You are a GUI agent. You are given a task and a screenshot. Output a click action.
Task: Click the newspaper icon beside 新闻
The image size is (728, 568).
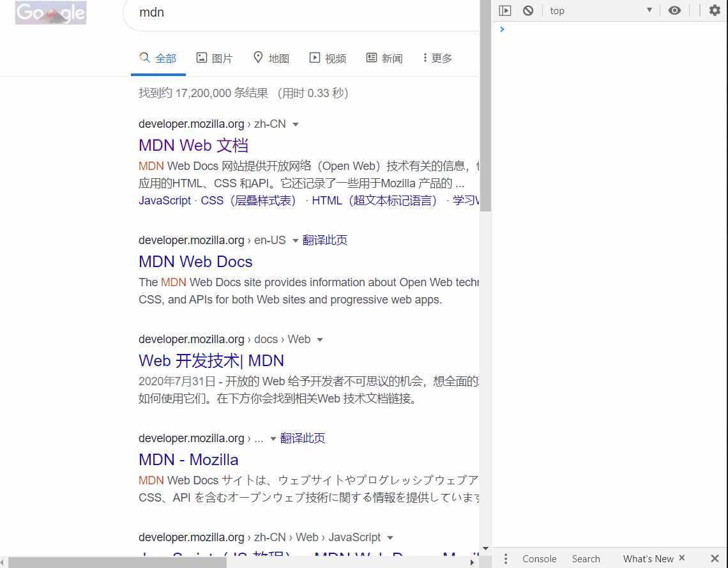tap(372, 58)
